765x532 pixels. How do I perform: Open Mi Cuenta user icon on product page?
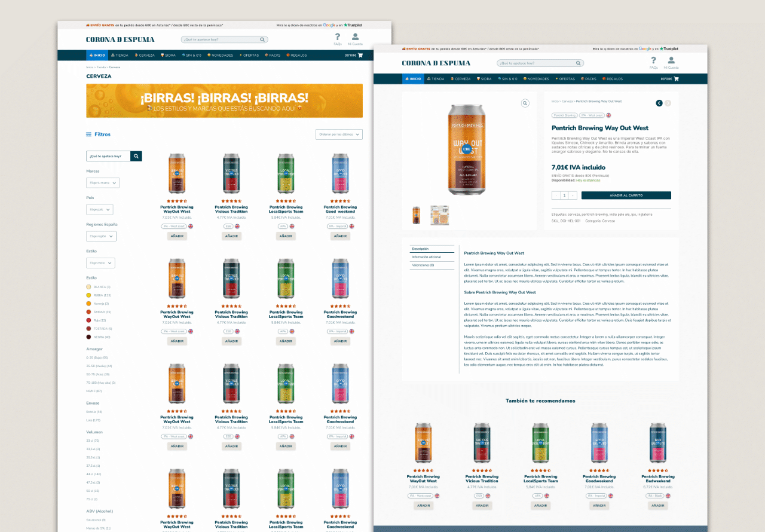pyautogui.click(x=671, y=60)
